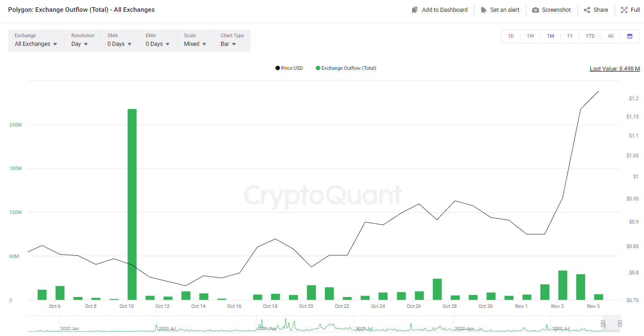Click the right handle of range navigator

point(620,324)
